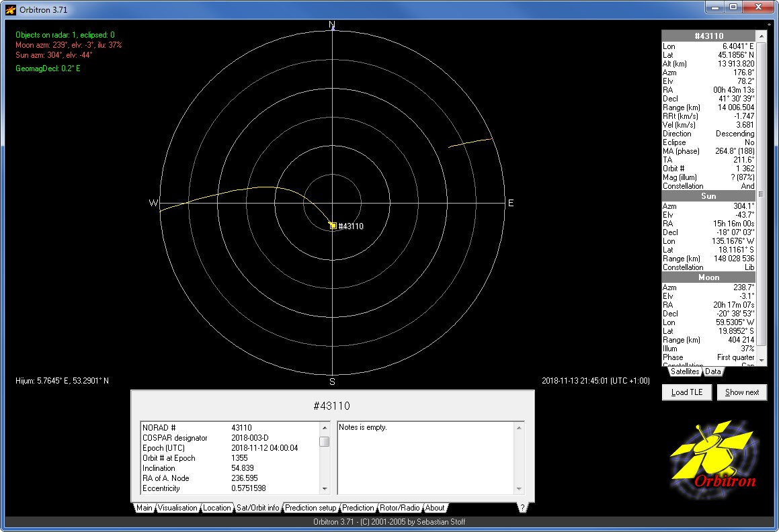Image resolution: width=779 pixels, height=532 pixels.
Task: Click the scroll-up arrow in orbit info list
Action: [325, 428]
